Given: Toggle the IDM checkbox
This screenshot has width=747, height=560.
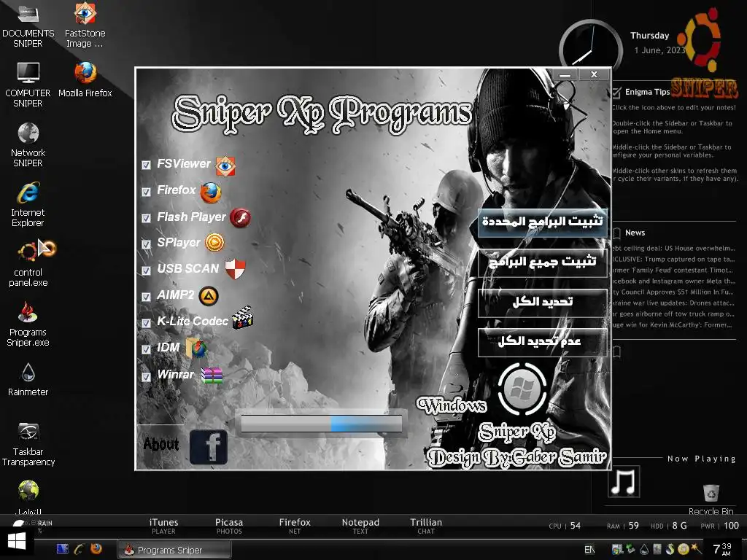Looking at the screenshot, I should (146, 349).
